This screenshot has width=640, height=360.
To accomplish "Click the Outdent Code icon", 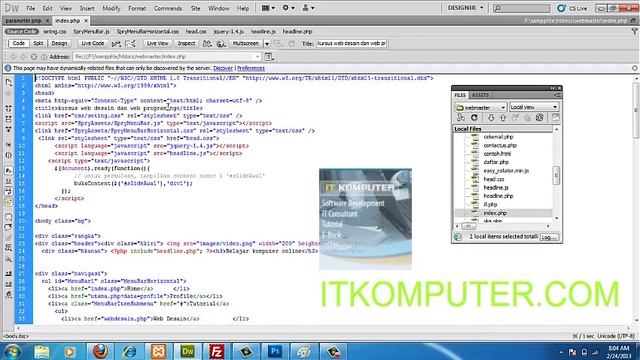I will click(x=9, y=284).
